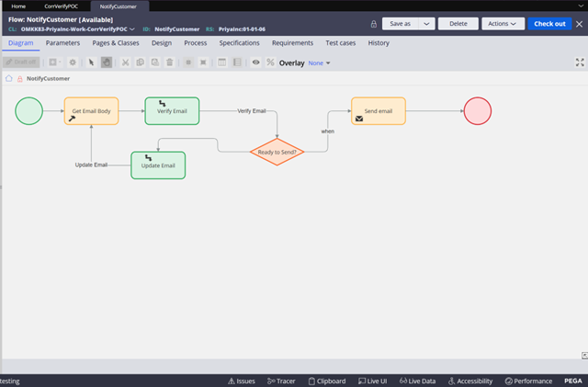Select the green start circle
588x387 pixels.
(x=28, y=111)
